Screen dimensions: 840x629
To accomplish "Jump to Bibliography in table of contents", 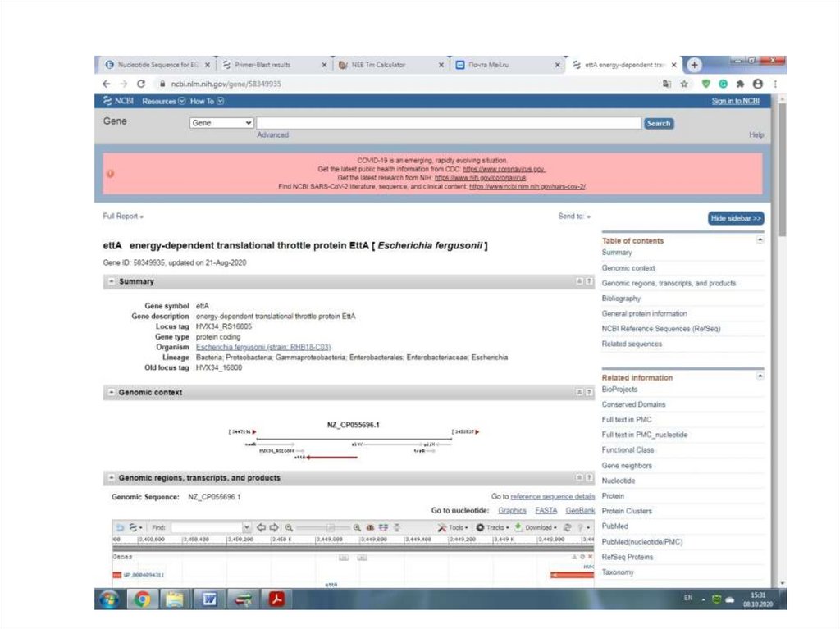I will coord(621,299).
